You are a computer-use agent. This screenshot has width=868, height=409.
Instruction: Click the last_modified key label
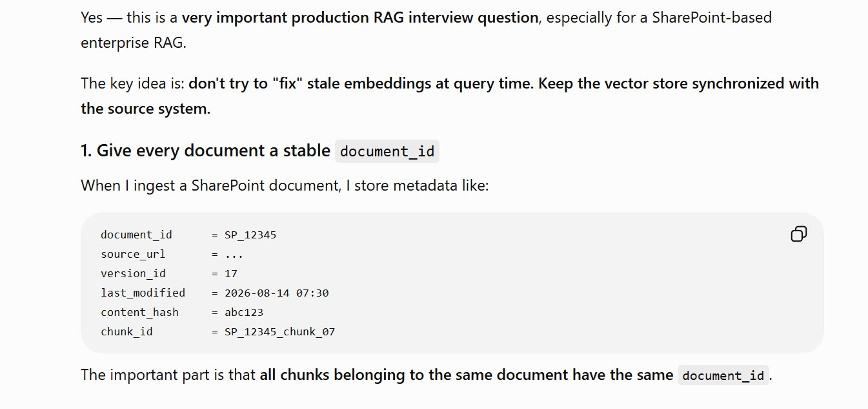click(x=143, y=293)
